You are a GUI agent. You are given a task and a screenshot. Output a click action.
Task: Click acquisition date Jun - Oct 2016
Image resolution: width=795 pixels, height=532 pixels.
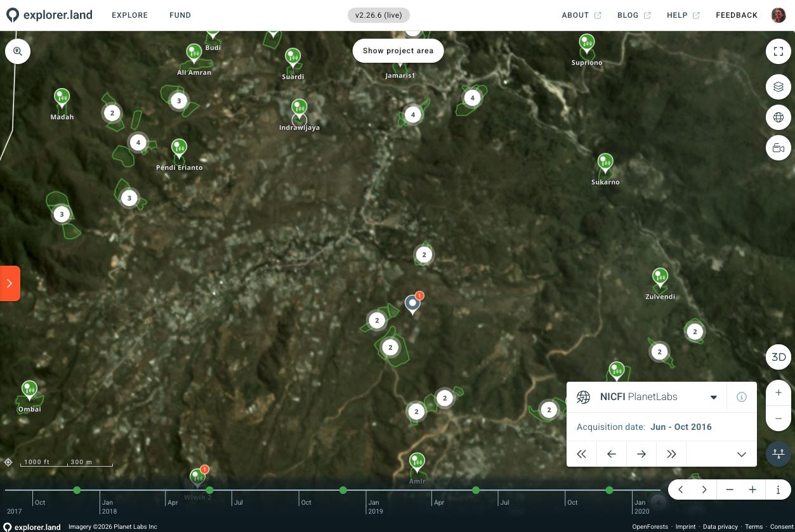(x=681, y=427)
